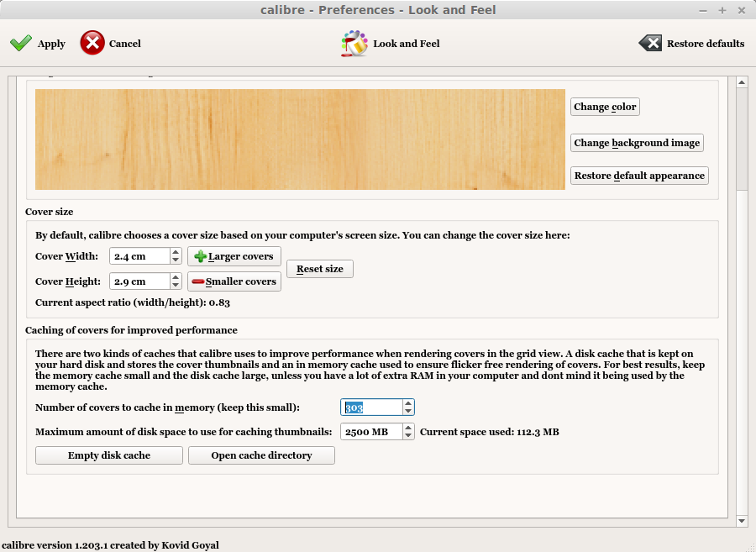Screen dimensions: 756x552
Task: Increase memory cache covers count
Action: point(408,403)
